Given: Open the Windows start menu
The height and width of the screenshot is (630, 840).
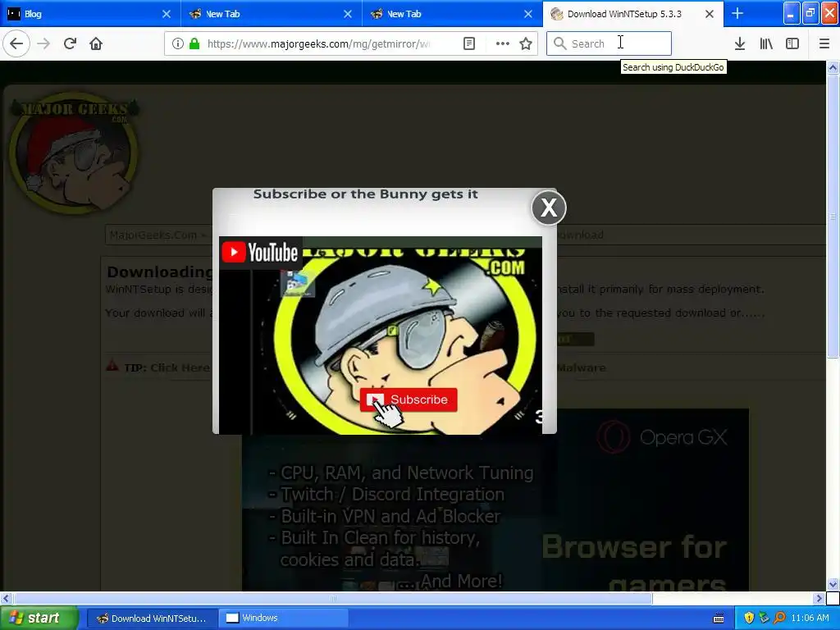Looking at the screenshot, I should point(39,618).
